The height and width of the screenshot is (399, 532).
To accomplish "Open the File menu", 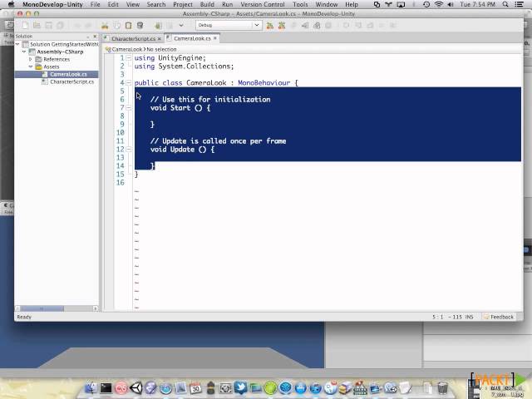I will coord(95,4).
